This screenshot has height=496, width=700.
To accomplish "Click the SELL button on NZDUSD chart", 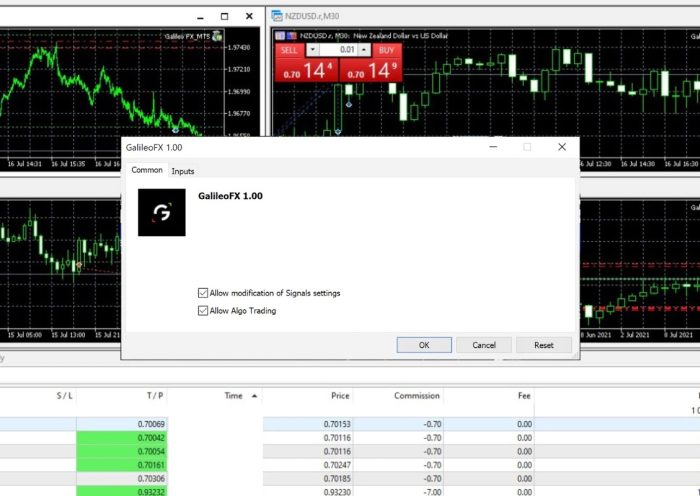I will point(289,50).
